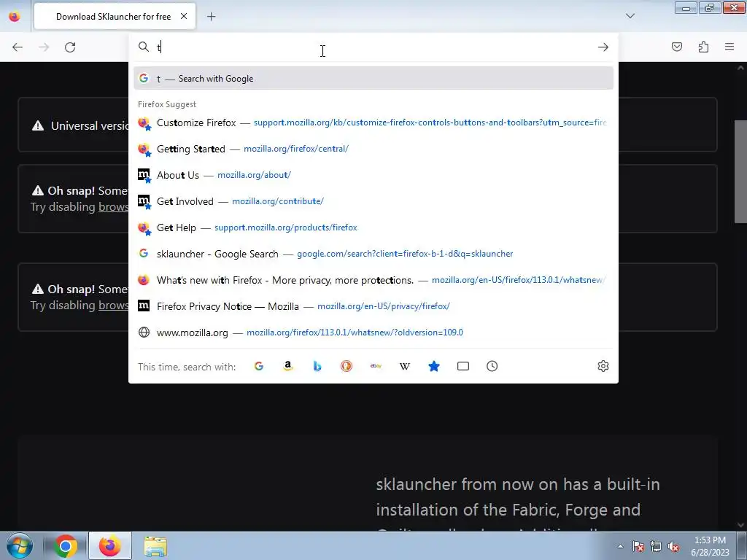
Task: Open the www.mozilla.org suggestion
Action: tap(373, 332)
